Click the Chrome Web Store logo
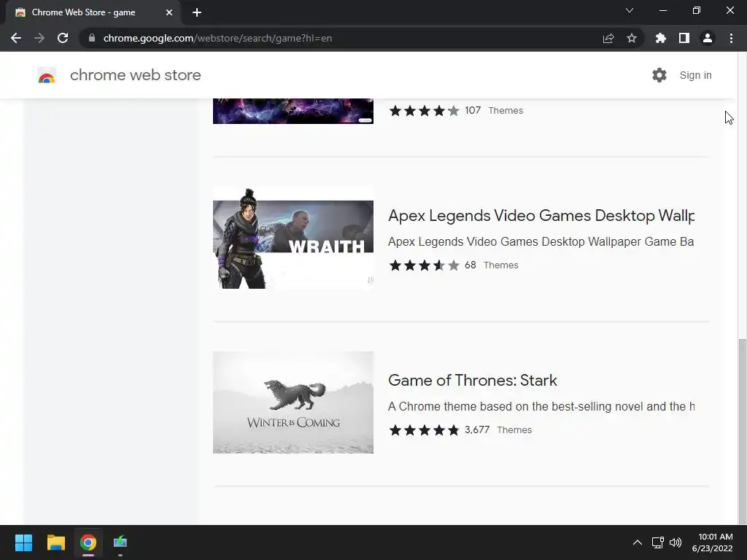 (47, 75)
